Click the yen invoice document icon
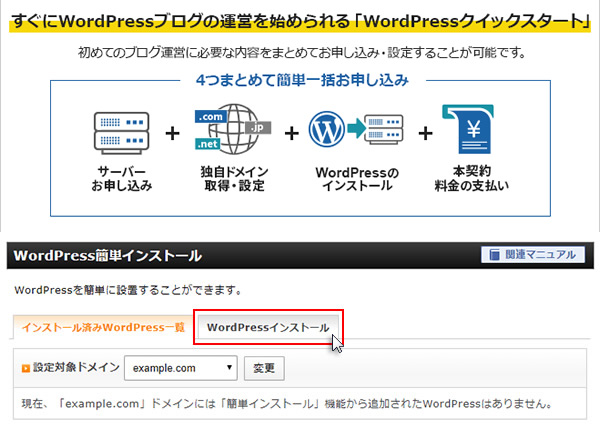Viewport: 600px width, 435px height. (x=468, y=129)
